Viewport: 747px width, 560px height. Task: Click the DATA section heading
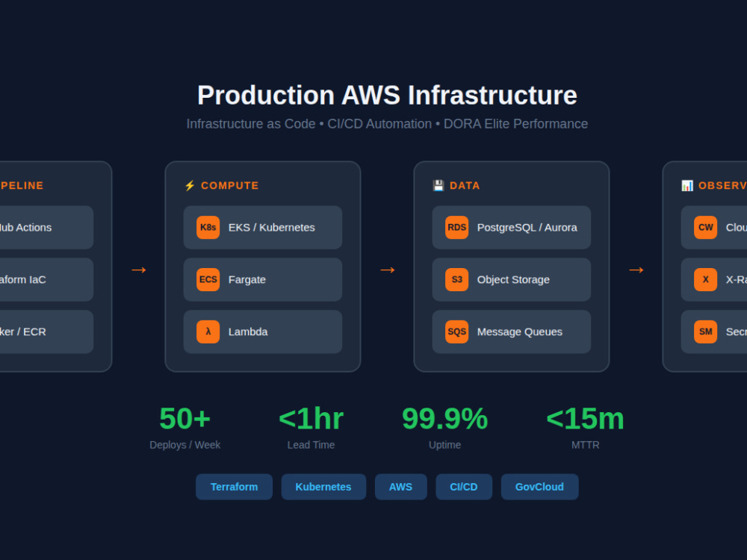point(465,186)
